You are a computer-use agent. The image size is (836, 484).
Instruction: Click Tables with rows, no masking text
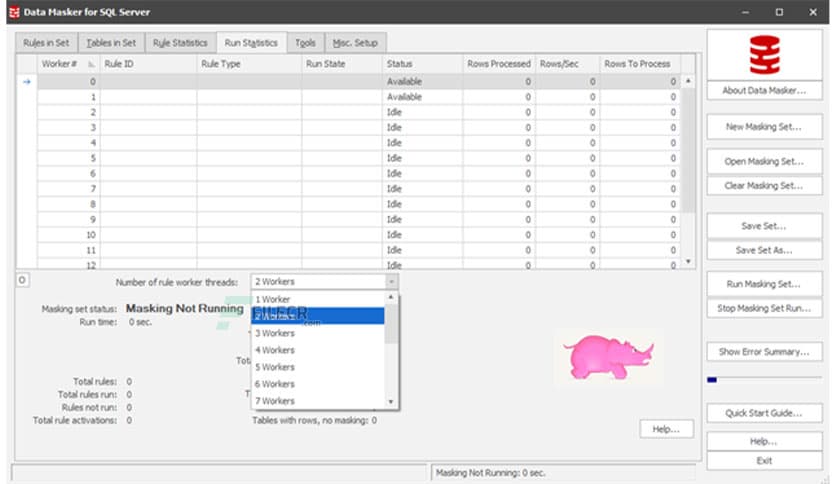point(310,421)
